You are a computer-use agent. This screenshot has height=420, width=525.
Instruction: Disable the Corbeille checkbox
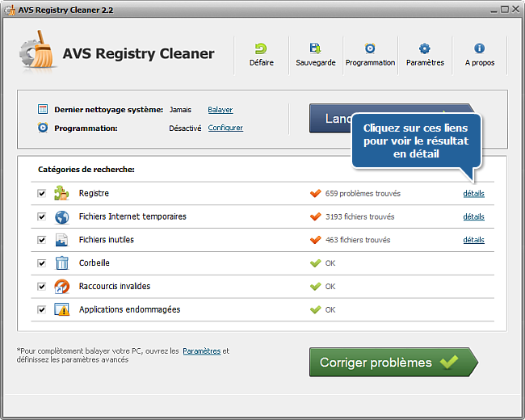[41, 263]
